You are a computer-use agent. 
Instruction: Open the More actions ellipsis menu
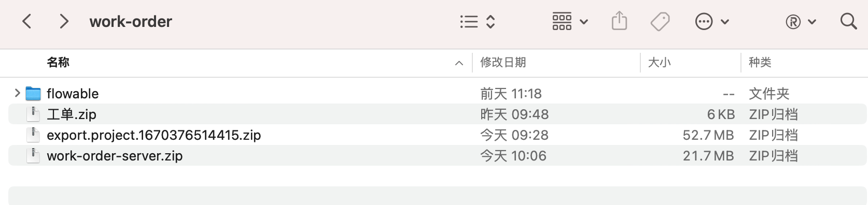click(x=712, y=22)
